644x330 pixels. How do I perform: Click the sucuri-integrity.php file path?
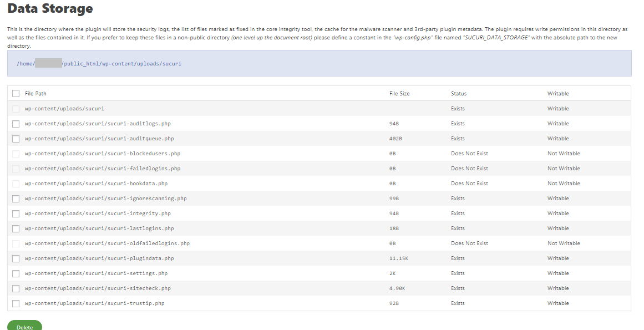(x=98, y=214)
